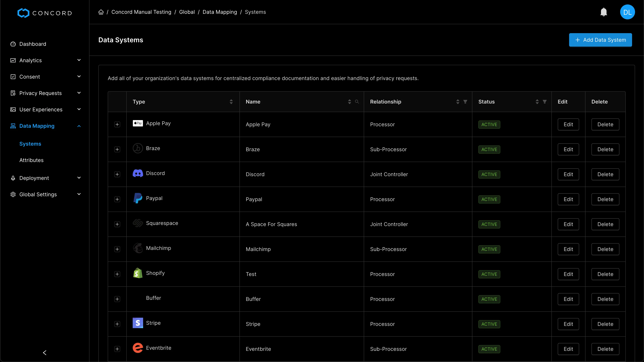Click the Eventbrite icon
The height and width of the screenshot is (362, 644).
coord(138,348)
